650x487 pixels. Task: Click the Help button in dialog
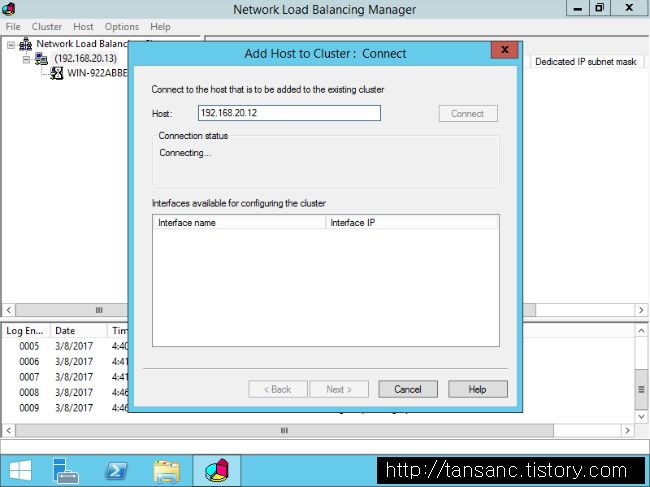478,389
